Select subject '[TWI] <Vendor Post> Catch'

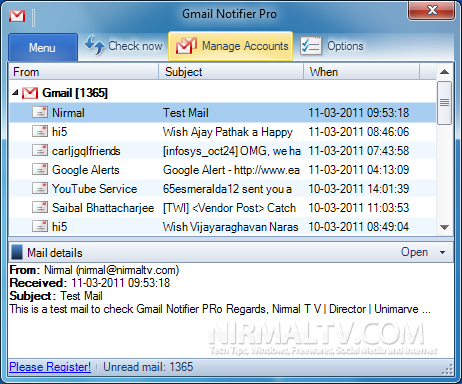click(229, 208)
